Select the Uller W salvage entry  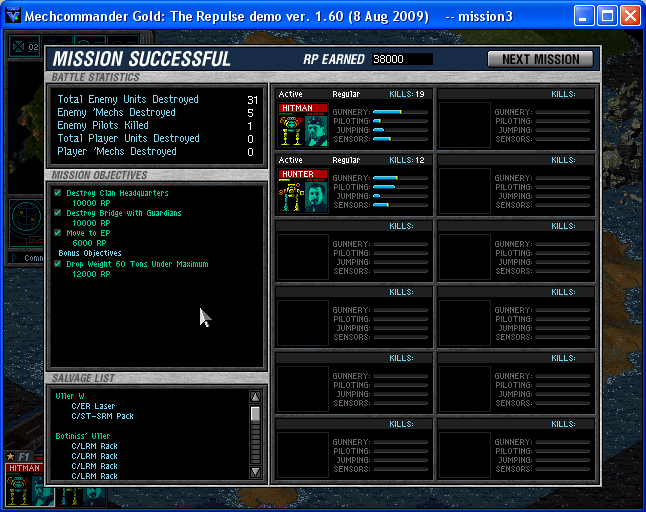[70, 396]
